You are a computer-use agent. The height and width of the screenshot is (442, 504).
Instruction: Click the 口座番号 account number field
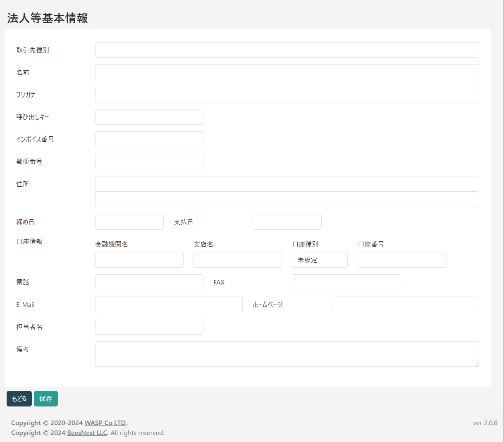pos(401,260)
